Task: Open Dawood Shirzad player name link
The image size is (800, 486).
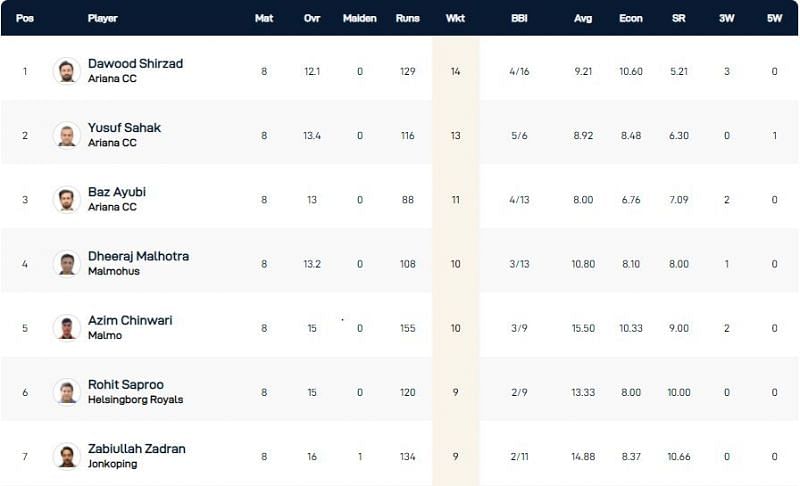Action: pos(135,64)
